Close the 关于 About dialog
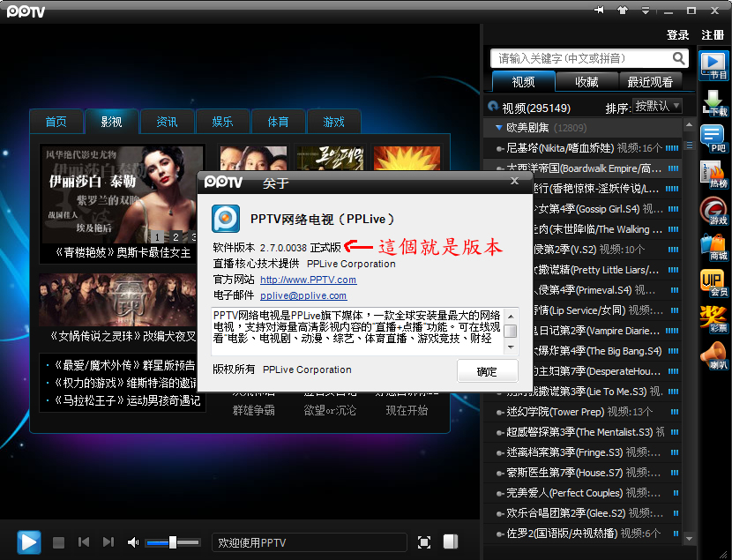Image resolution: width=732 pixels, height=560 pixels. (514, 181)
